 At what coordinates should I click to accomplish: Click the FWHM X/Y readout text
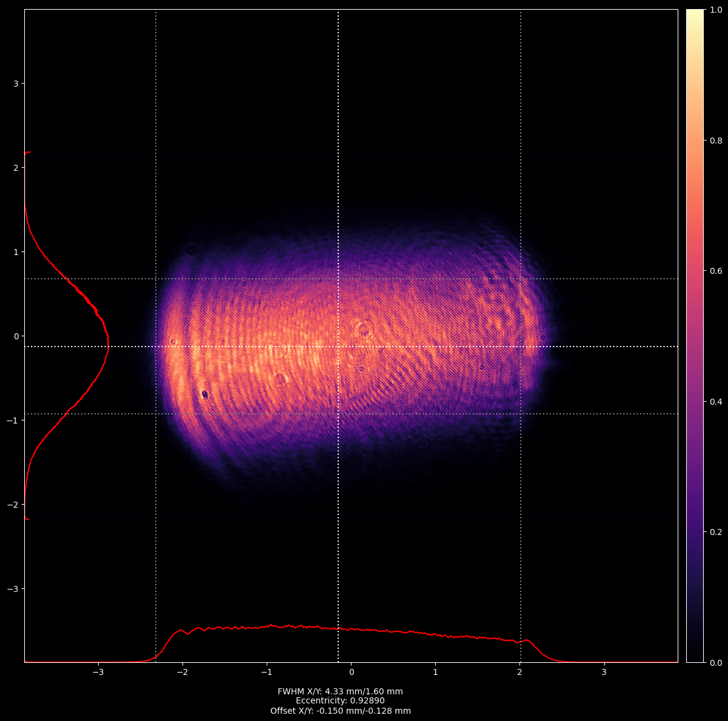pyautogui.click(x=340, y=691)
